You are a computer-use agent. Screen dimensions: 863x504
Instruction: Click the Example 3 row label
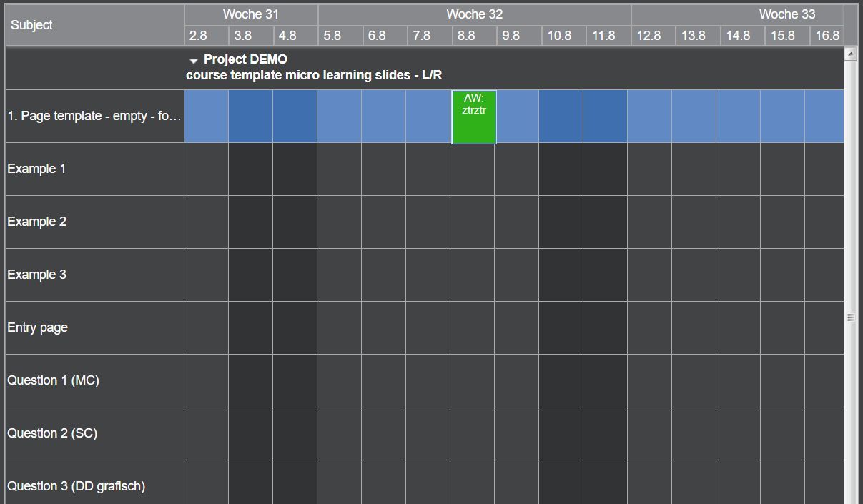(36, 275)
